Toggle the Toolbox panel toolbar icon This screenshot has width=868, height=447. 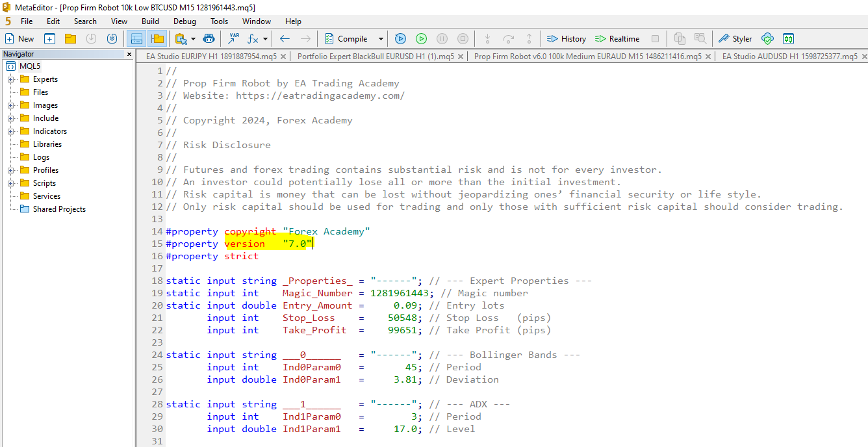pos(136,39)
